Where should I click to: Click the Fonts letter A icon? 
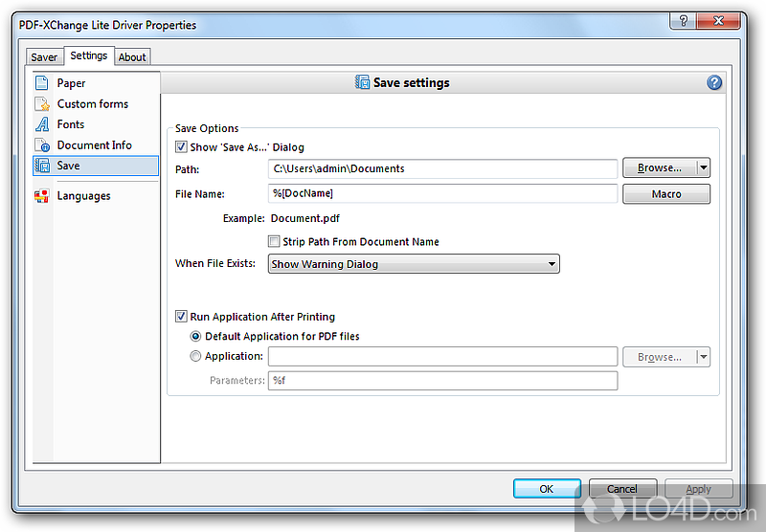42,124
